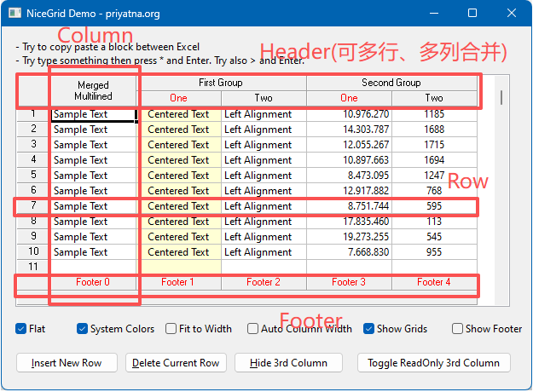Select row header number 9
Screen dimensions: 533x392
[x=33, y=236]
